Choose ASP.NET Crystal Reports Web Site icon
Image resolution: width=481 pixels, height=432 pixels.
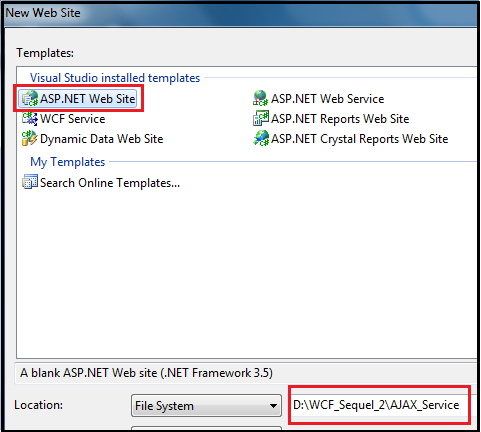point(261,138)
